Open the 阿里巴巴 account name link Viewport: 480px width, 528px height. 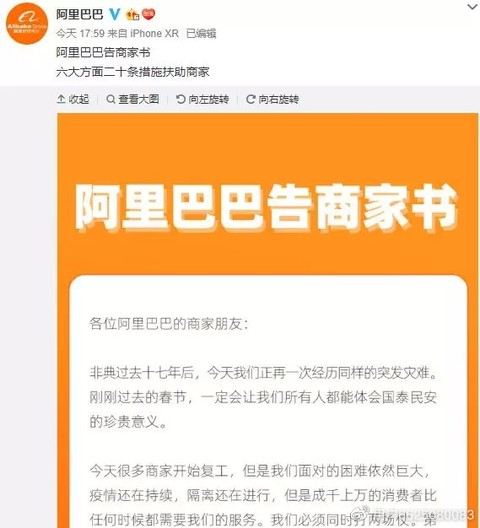79,14
